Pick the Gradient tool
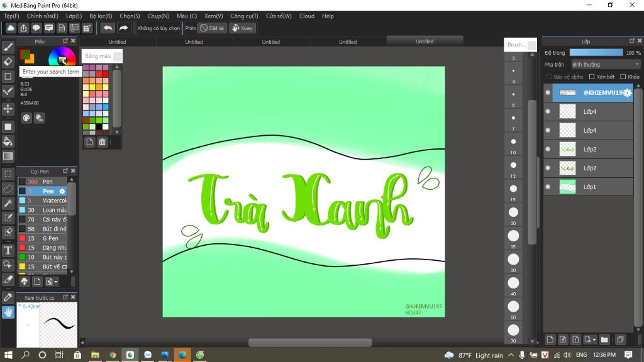 point(8,156)
